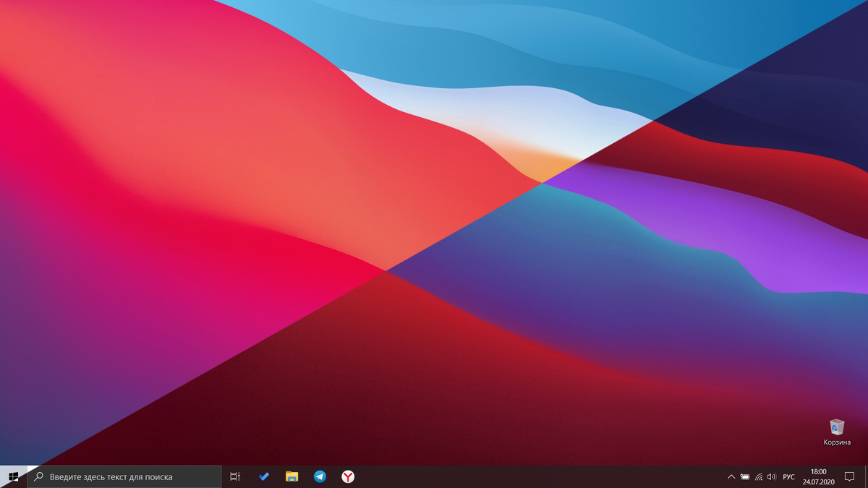Launch Yandex Browser from the taskbar
This screenshot has width=868, height=488.
(348, 476)
